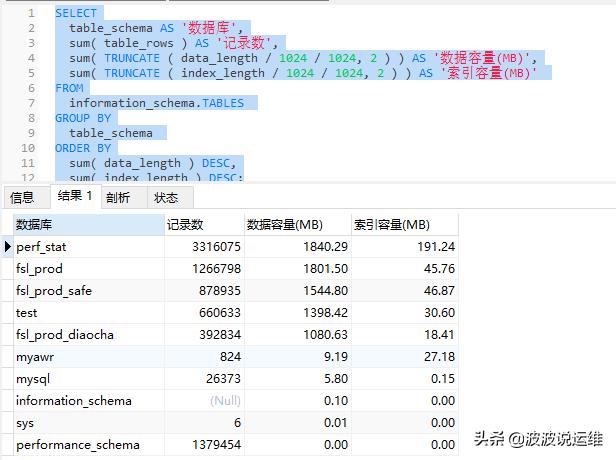Click the '记录数' alias string in editor

click(244, 43)
